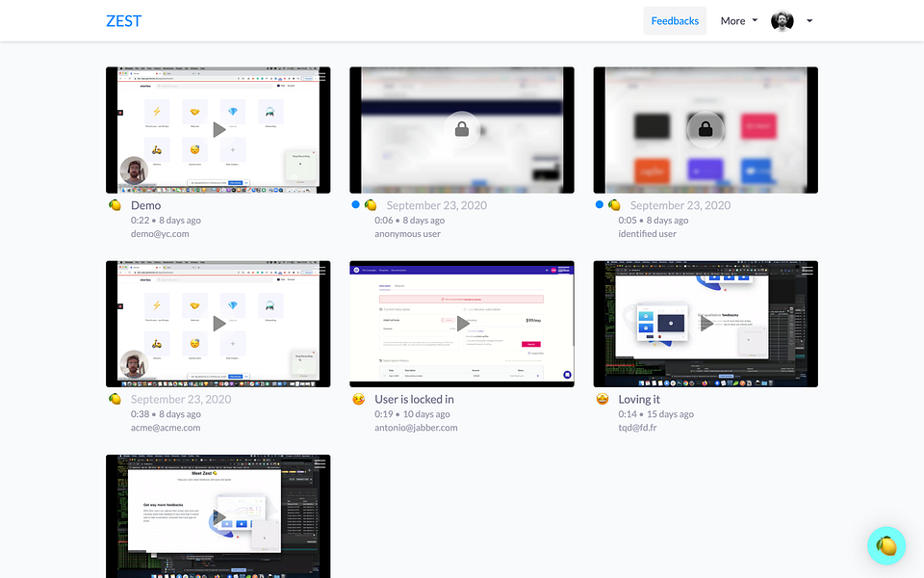Play the acme@acme.com feedback video
The height and width of the screenshot is (578, 924).
[x=218, y=324]
